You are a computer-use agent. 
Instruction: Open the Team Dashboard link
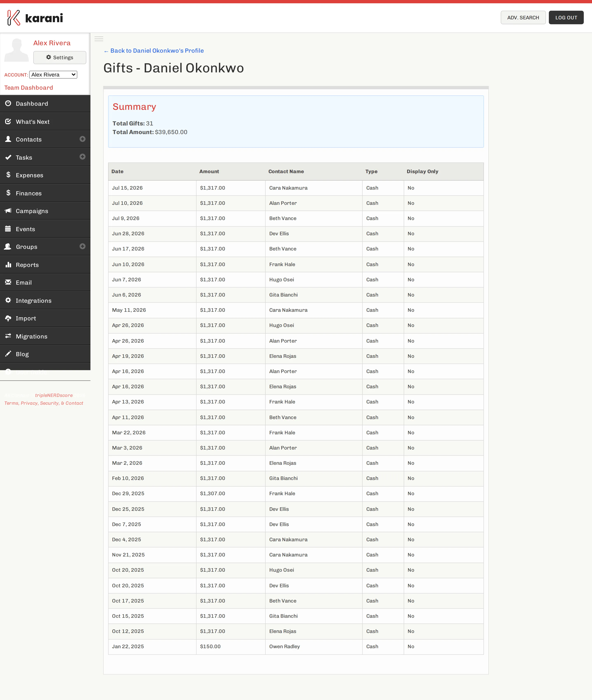[x=29, y=88]
